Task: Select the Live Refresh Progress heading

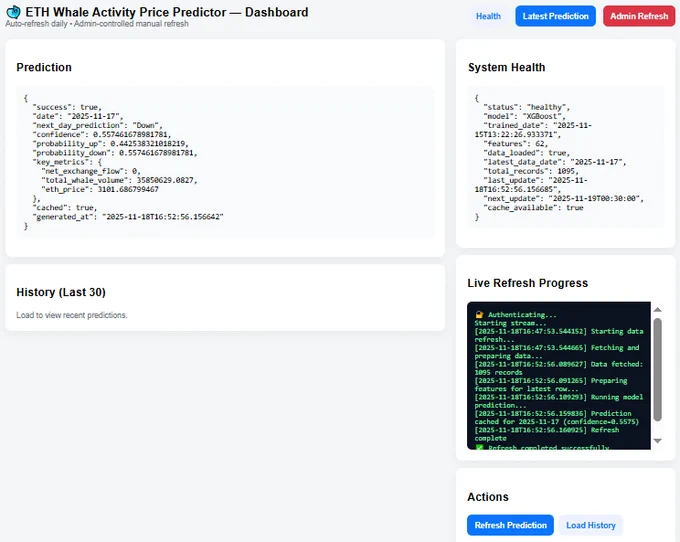Action: point(528,283)
